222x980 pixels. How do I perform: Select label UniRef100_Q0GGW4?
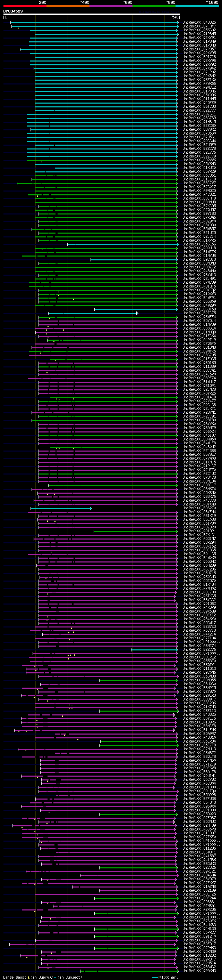pos(199,141)
